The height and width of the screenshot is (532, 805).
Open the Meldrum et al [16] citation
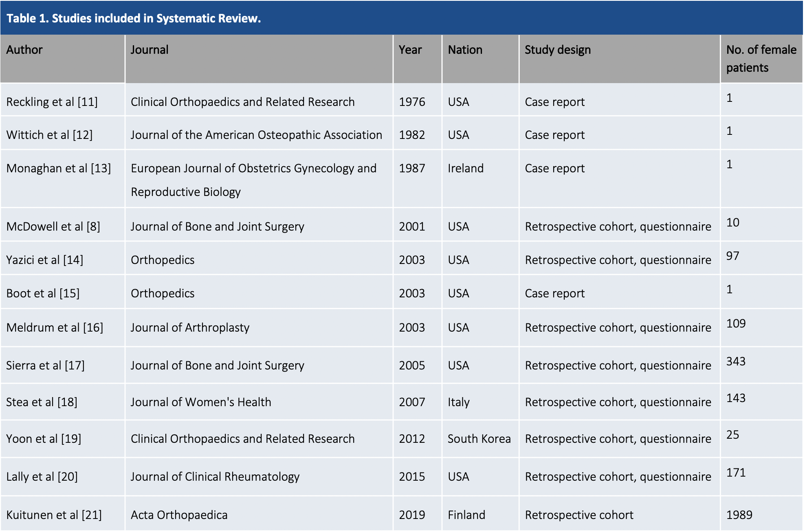[55, 328]
